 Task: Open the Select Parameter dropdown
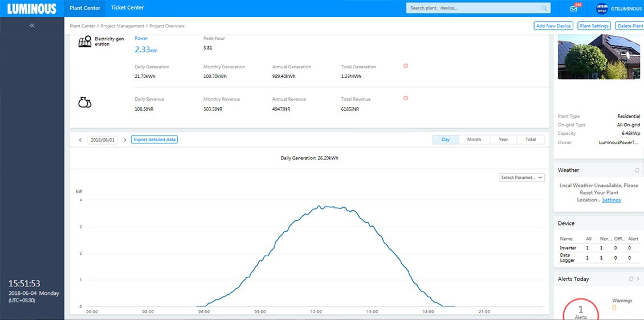pyautogui.click(x=521, y=178)
